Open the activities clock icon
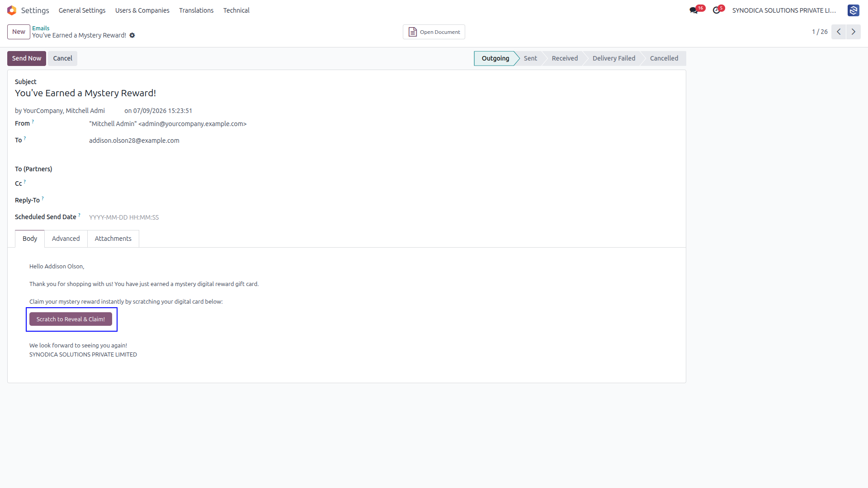The width and height of the screenshot is (868, 488). click(x=716, y=10)
